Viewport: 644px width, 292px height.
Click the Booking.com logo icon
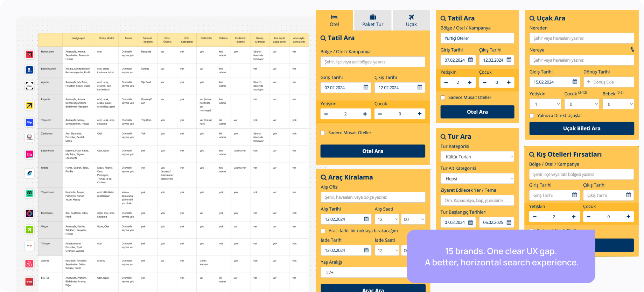point(30,70)
